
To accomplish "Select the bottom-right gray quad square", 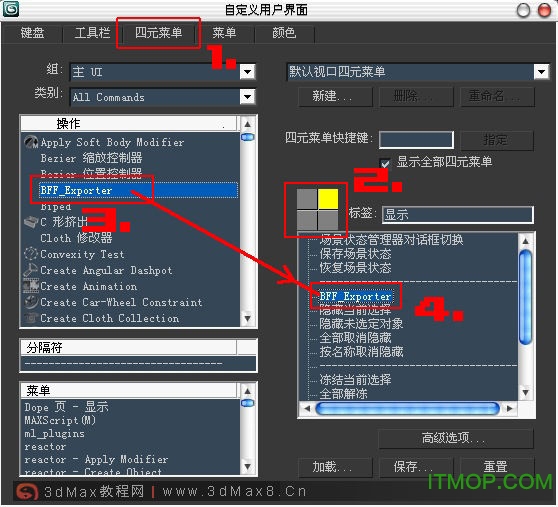I will (328, 220).
